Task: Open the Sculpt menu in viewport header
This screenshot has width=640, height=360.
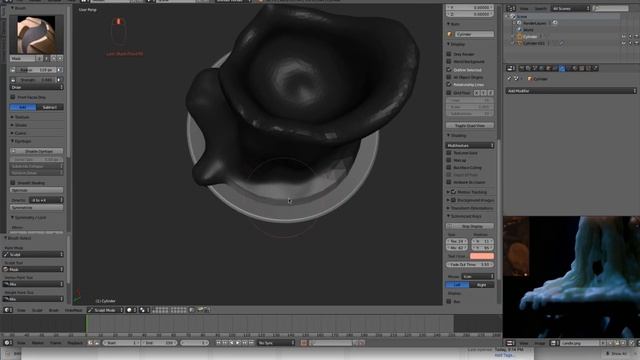Action: (37, 310)
